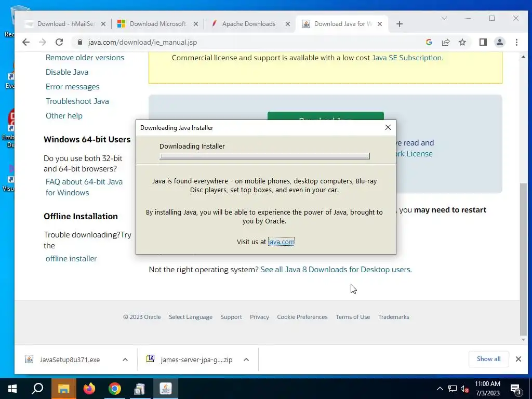Open the notification center icon

[516, 389]
